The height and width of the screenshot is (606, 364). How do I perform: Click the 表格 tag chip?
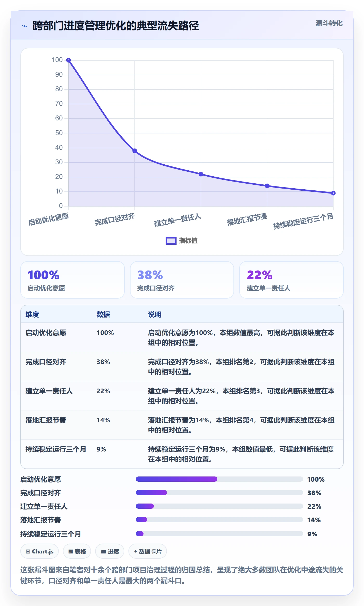(x=77, y=551)
